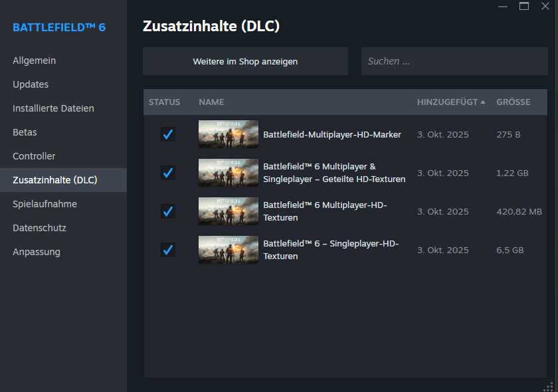Uncheck Battlefield-Multiplayer-HD-Marker DLC

(168, 134)
